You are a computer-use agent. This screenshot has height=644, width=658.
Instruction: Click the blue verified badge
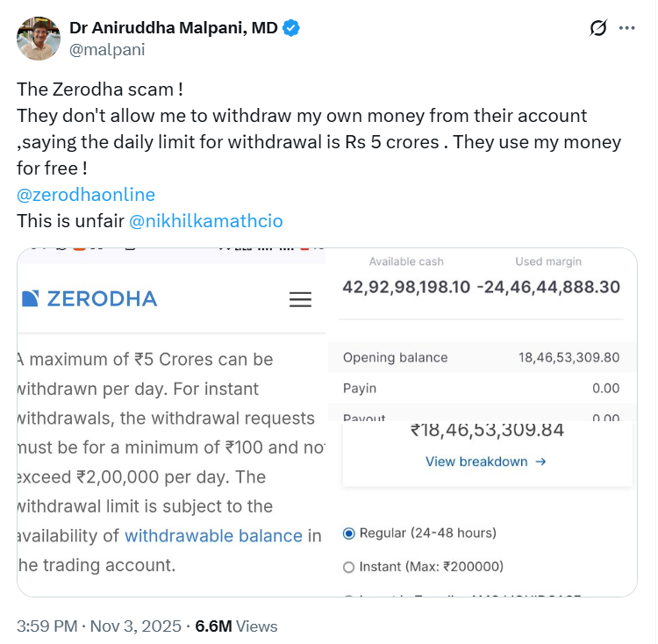tap(291, 28)
